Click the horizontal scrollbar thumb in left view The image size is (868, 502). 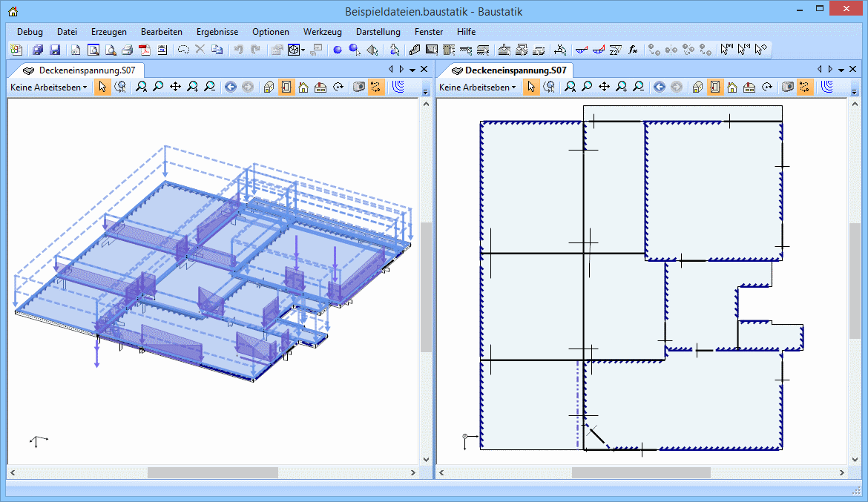(212, 472)
